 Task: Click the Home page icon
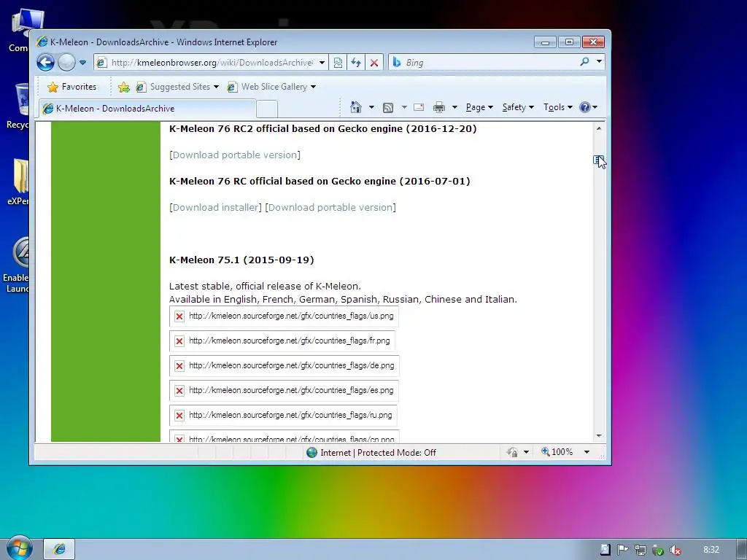pos(356,107)
